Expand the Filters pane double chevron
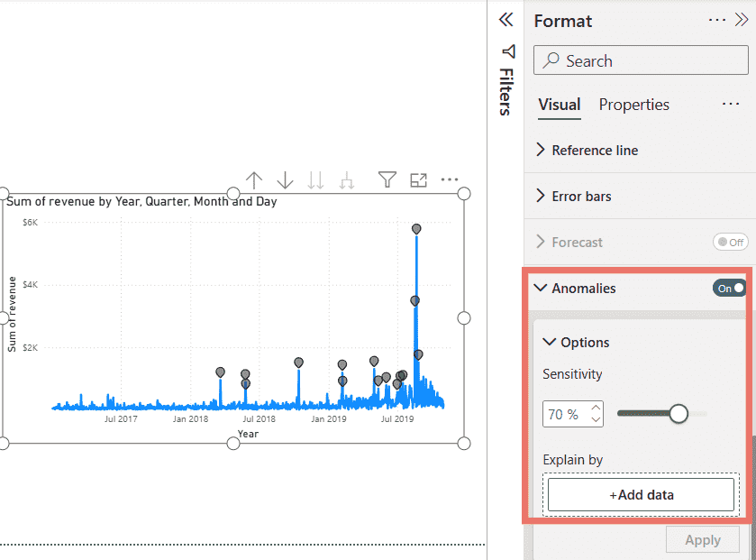Screen dimensions: 756x560 click(x=506, y=20)
